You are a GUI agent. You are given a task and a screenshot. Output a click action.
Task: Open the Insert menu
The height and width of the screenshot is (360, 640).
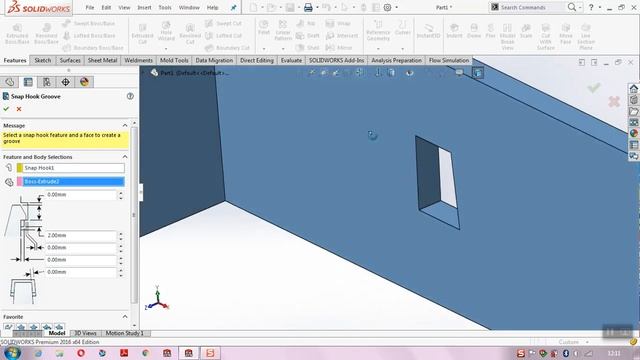144,7
